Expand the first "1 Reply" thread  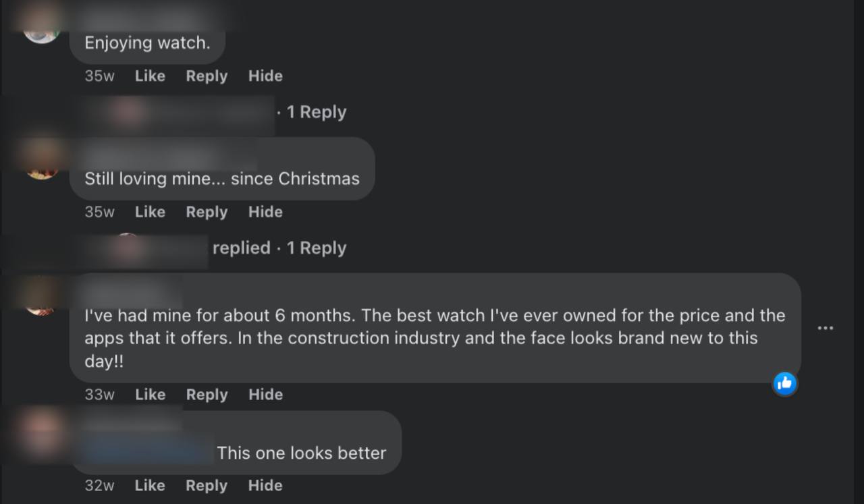click(316, 112)
